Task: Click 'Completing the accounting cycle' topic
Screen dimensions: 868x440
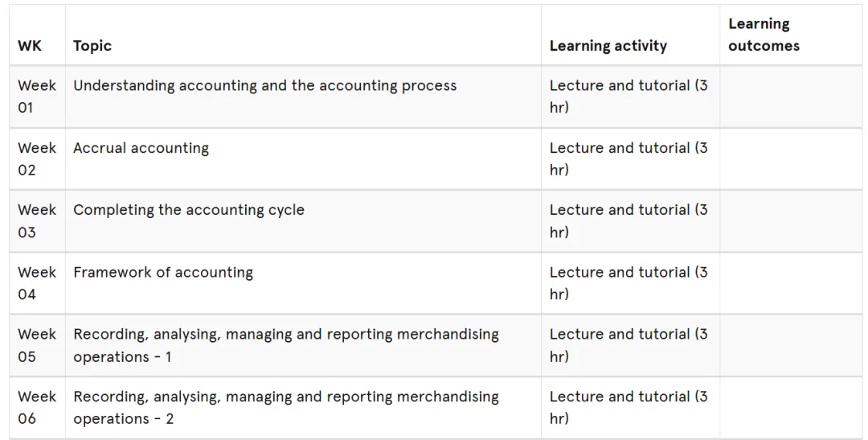Action: [189, 210]
